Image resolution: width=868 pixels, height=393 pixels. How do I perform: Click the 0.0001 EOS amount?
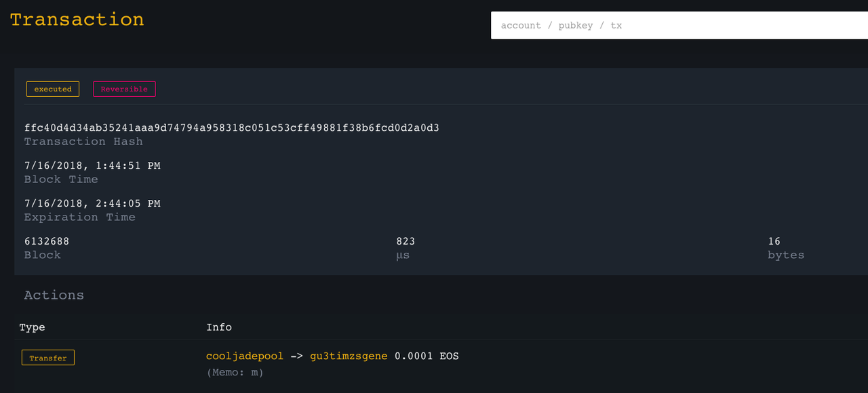point(427,356)
